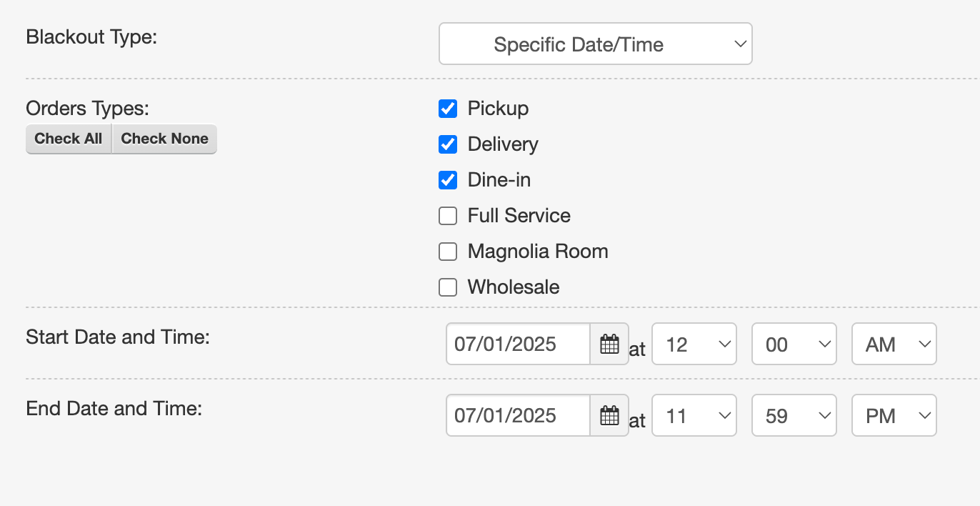Screen dimensions: 980x506
Task: Focus the Start Date text field
Action: click(x=519, y=344)
